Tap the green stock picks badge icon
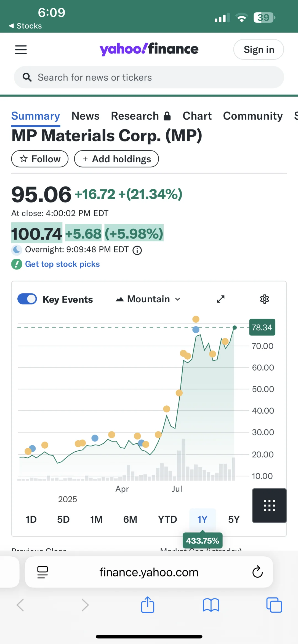This screenshot has height=644, width=298. 17,264
